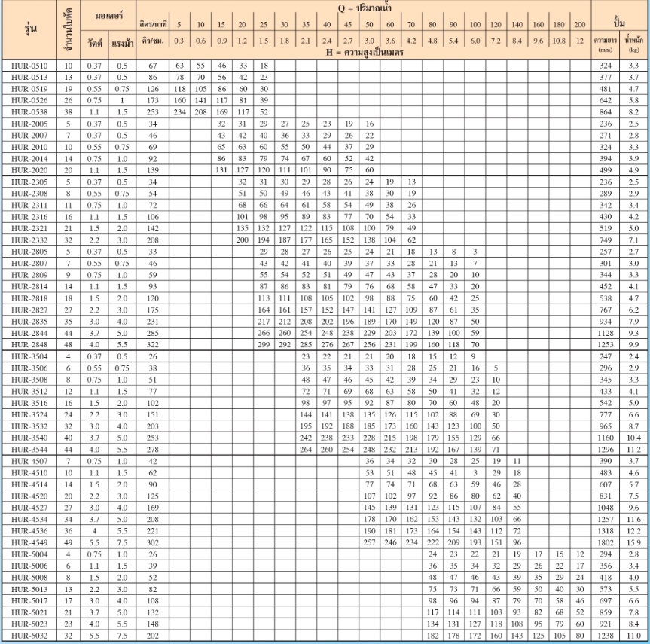Viewport: 650px width, 644px height.
Task: Click head value 285 in HUR-2844 row
Action: tap(153, 333)
